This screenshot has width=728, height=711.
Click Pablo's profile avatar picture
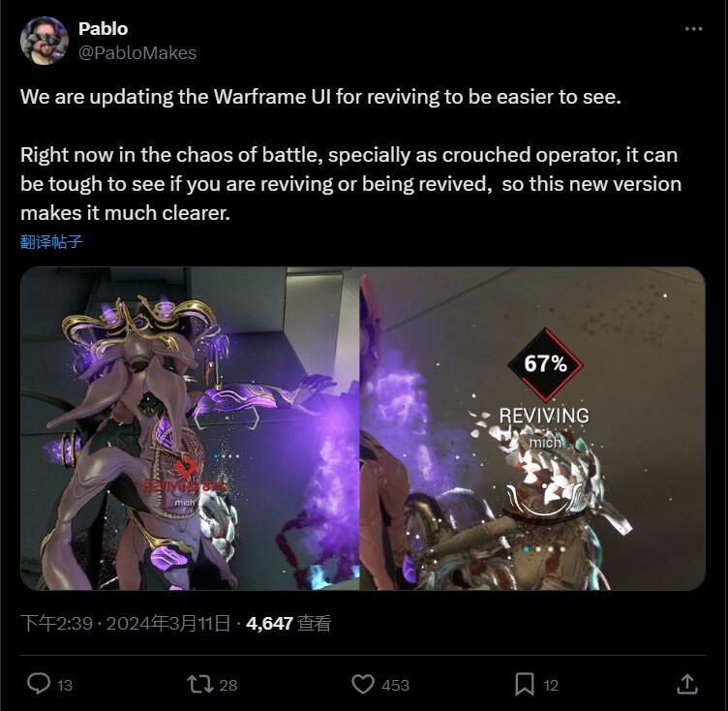coord(45,41)
